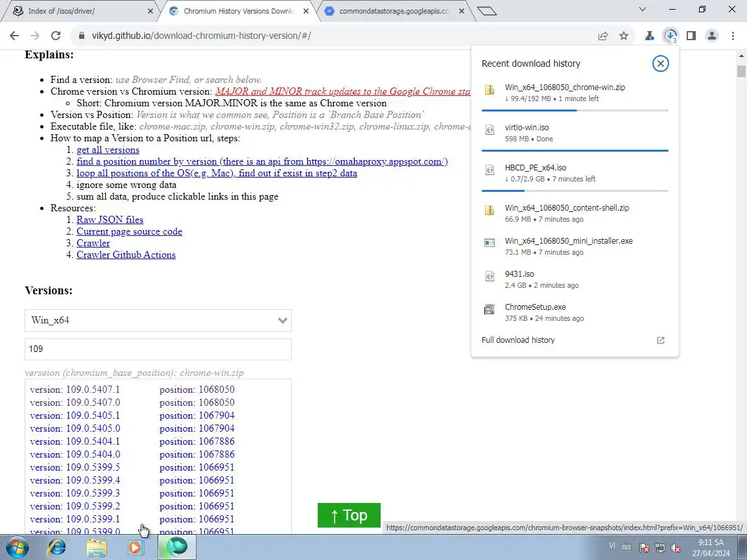Open Win_x64_1068050_content-shell.zip download entry
The height and width of the screenshot is (560, 747).
point(575,213)
